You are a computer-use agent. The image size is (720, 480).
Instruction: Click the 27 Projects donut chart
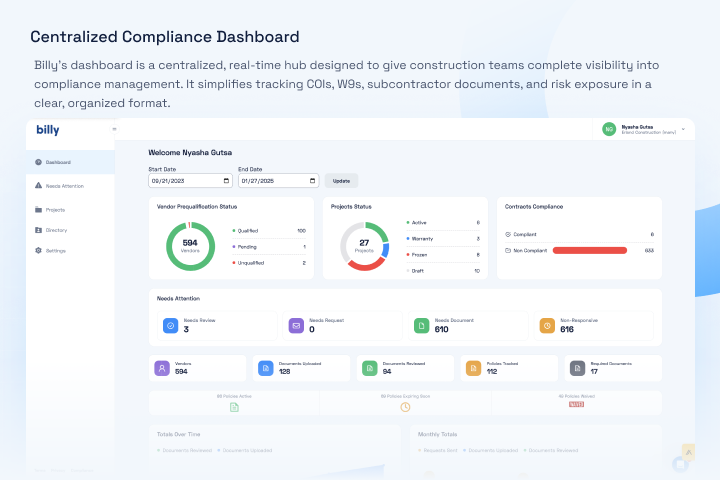[365, 246]
